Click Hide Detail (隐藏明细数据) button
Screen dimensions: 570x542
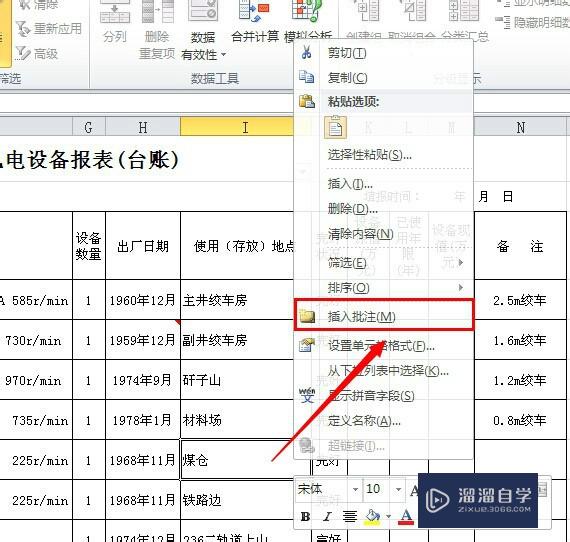pos(534,23)
